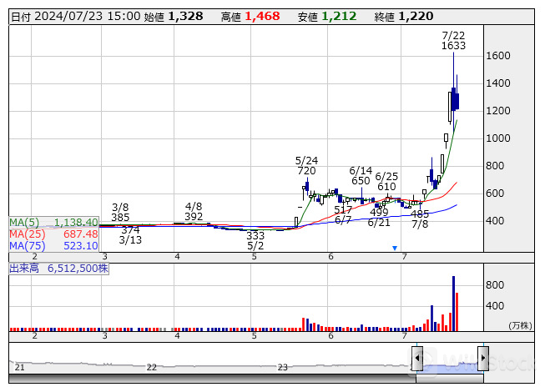The height and width of the screenshot is (392, 545).
Task: Click the 7/8 485 low annotation
Action: point(420,219)
